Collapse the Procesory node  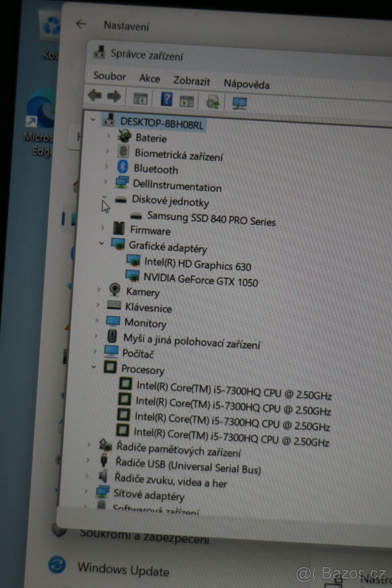point(94,367)
